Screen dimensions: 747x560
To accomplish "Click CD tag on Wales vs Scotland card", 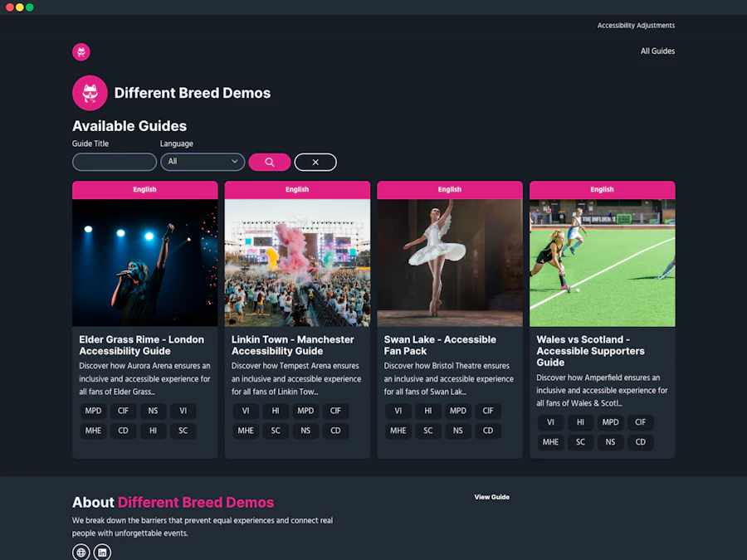I will pos(640,442).
